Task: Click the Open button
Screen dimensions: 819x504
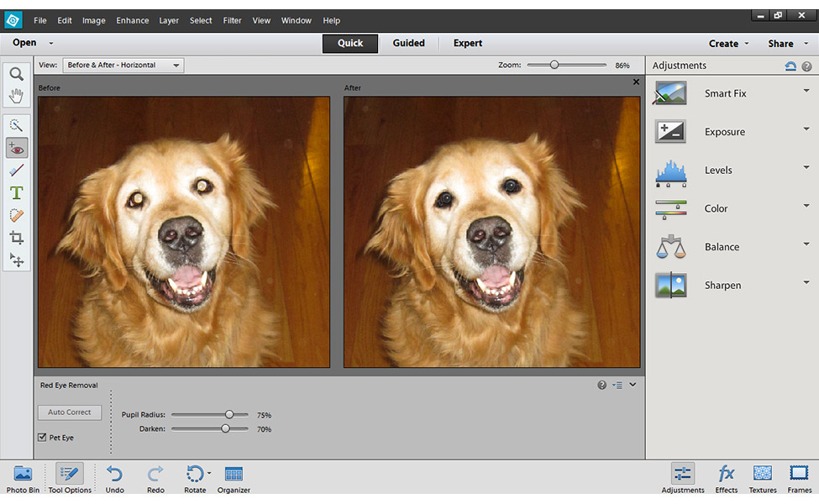Action: point(24,43)
